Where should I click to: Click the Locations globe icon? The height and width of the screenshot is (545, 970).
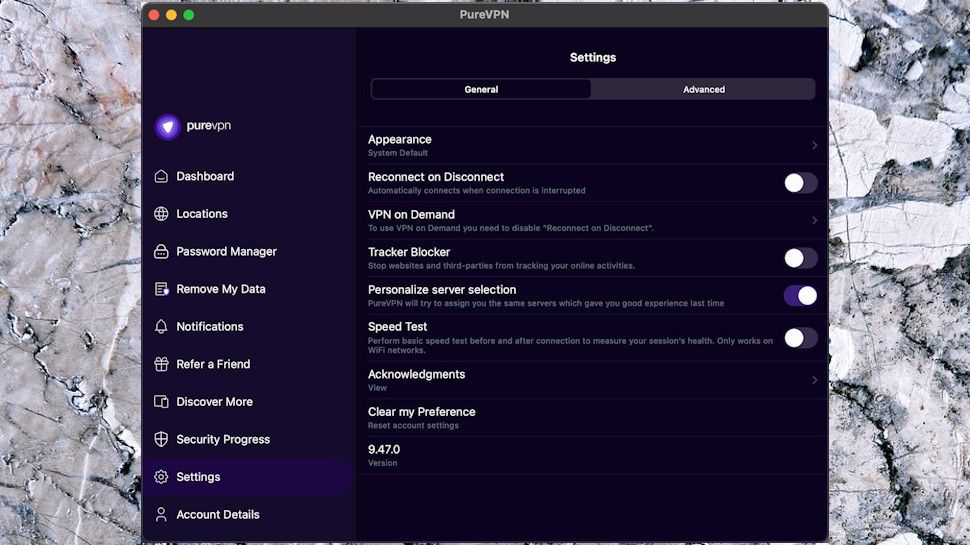pyautogui.click(x=161, y=213)
